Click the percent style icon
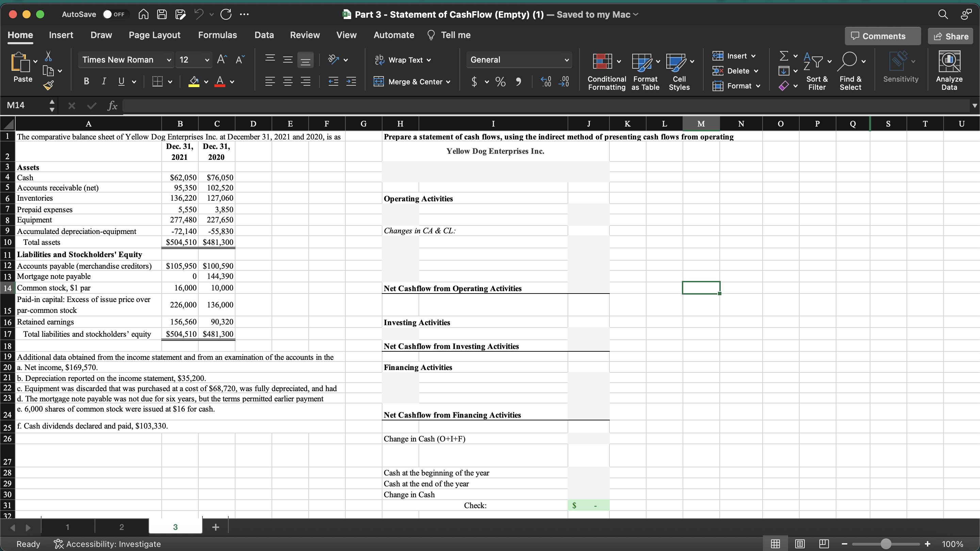 [x=500, y=81]
